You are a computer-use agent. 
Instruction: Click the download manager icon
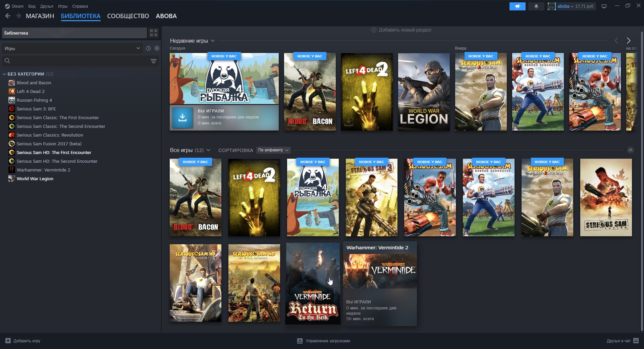(x=300, y=341)
